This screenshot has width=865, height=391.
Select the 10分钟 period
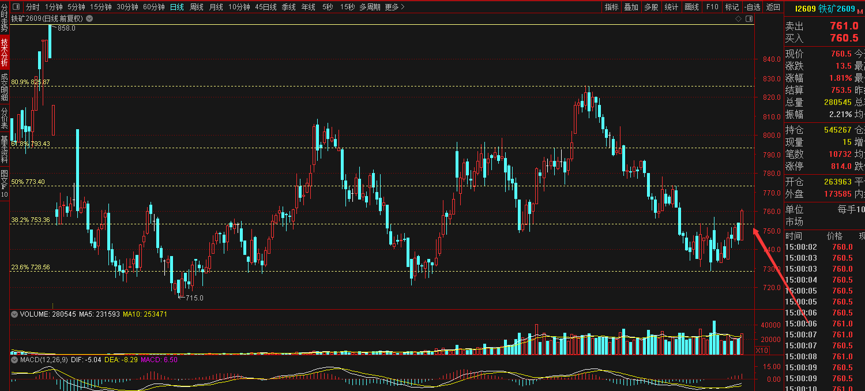239,7
